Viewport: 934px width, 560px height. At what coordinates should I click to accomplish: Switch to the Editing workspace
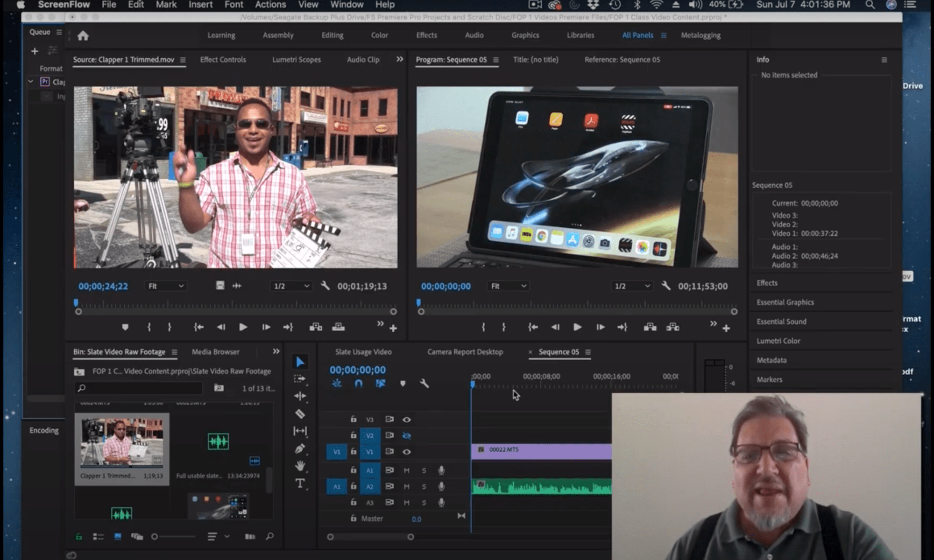point(332,35)
